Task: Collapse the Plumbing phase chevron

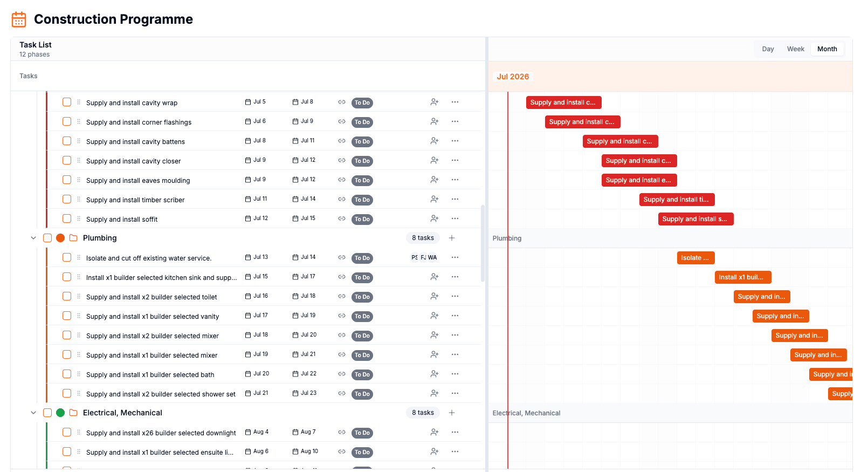Action: tap(33, 238)
